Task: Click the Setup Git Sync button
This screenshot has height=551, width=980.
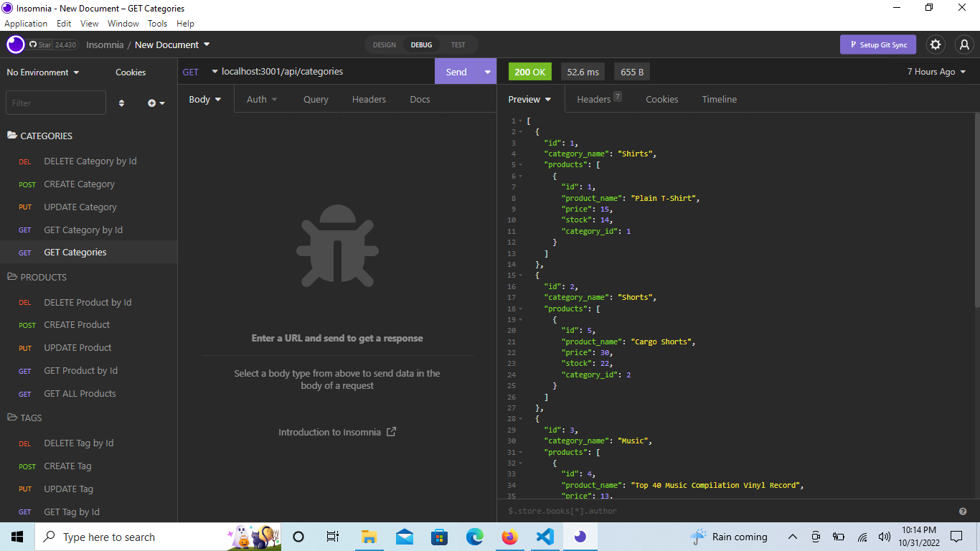Action: pyautogui.click(x=877, y=44)
